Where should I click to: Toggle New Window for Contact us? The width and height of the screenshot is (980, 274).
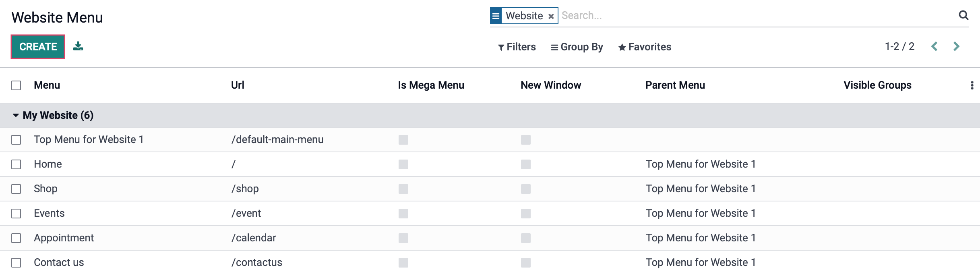(526, 263)
